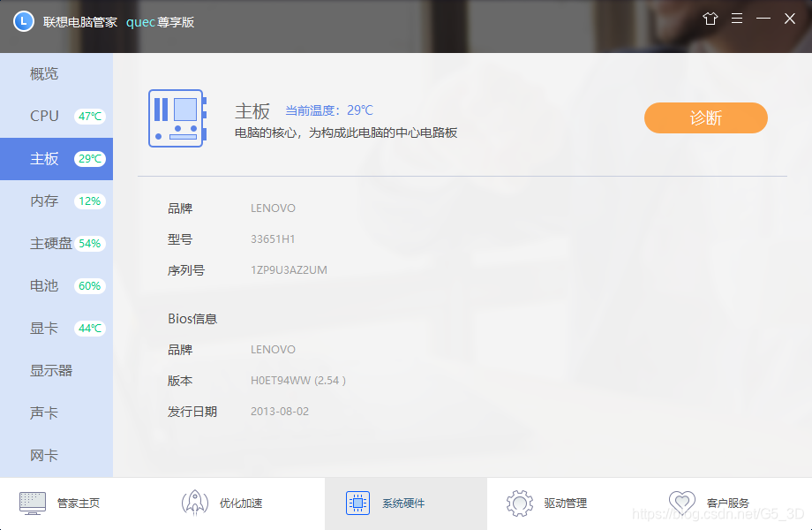Click the serial number 1ZP9U3AZ2UM
This screenshot has height=530, width=812.
(289, 270)
